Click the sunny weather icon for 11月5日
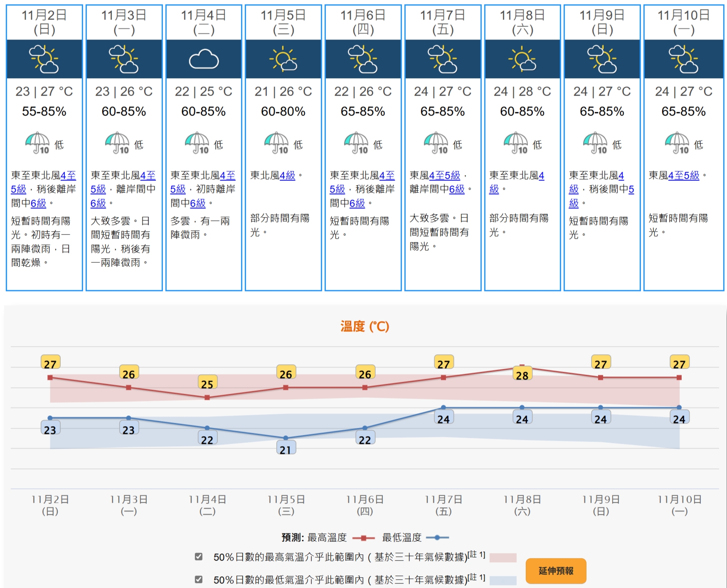 coord(283,59)
